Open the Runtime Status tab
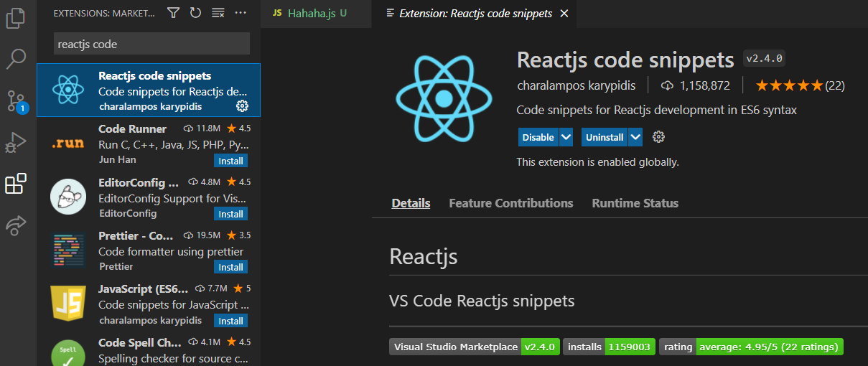The height and width of the screenshot is (366, 868). (x=635, y=203)
